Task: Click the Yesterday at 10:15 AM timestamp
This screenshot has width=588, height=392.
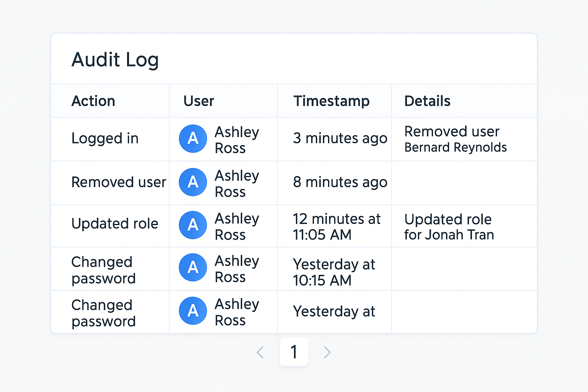Action: [x=334, y=272]
